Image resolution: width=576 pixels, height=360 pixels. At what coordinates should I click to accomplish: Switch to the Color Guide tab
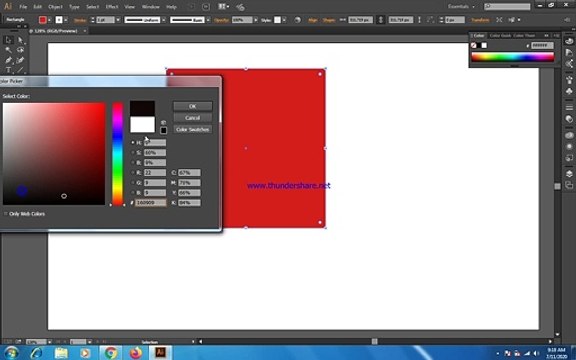point(500,36)
